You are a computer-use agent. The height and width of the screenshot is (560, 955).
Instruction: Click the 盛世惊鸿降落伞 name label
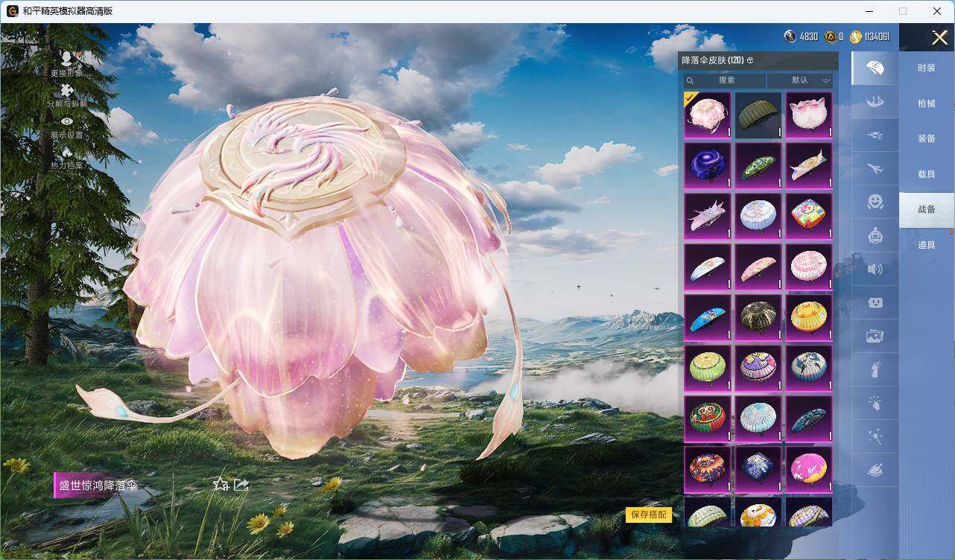pyautogui.click(x=98, y=485)
